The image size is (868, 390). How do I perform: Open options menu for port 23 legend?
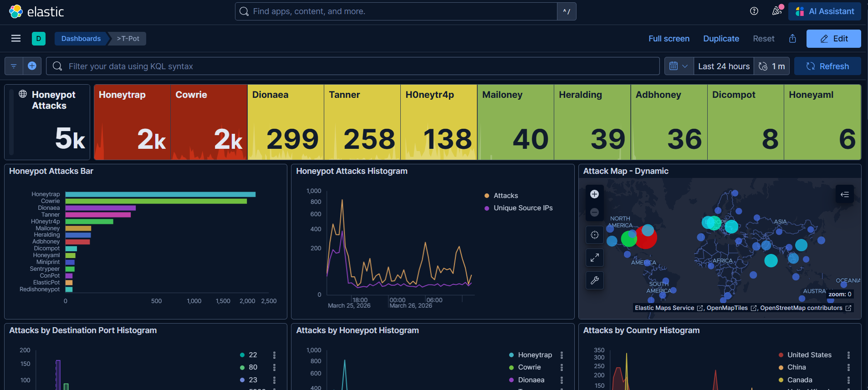pos(274,380)
